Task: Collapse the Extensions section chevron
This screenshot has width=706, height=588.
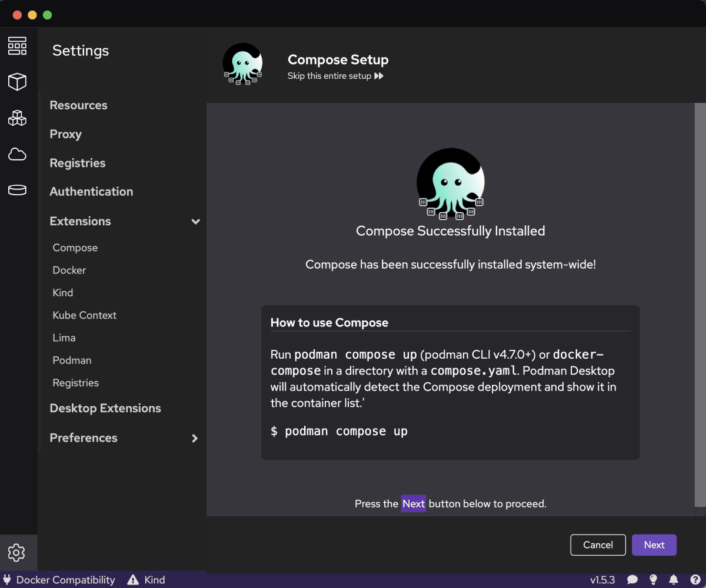Action: click(x=196, y=222)
